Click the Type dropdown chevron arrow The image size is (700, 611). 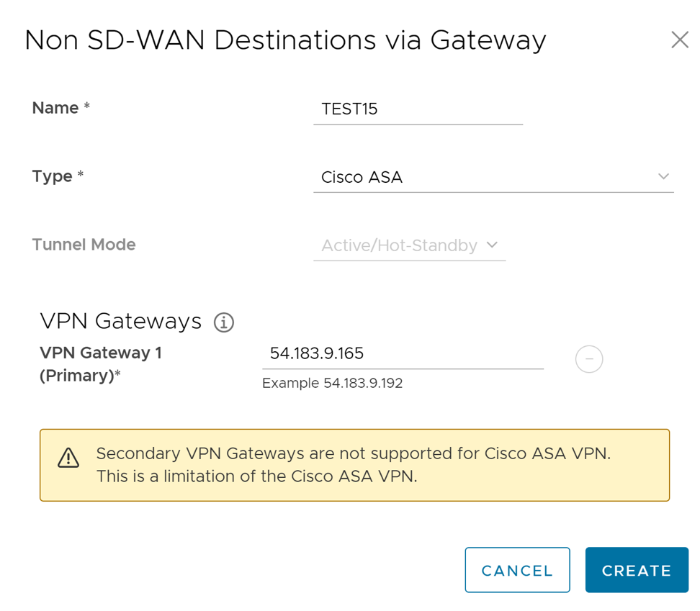663,177
